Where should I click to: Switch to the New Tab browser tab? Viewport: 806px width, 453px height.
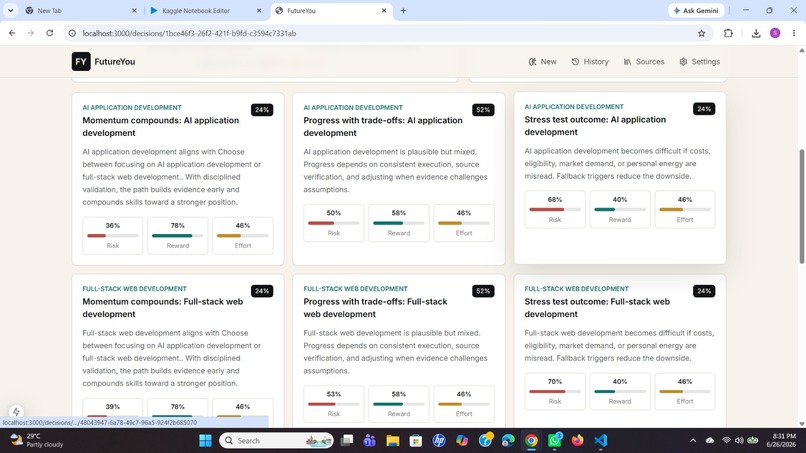click(x=81, y=10)
